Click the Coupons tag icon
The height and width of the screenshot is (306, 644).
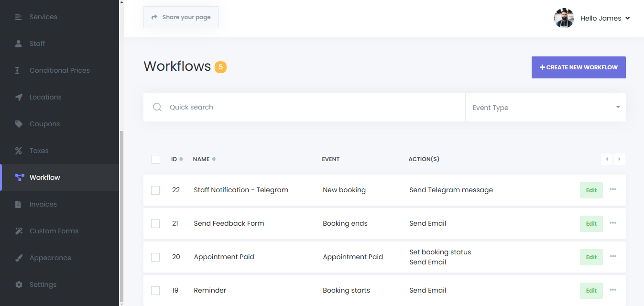coord(19,124)
